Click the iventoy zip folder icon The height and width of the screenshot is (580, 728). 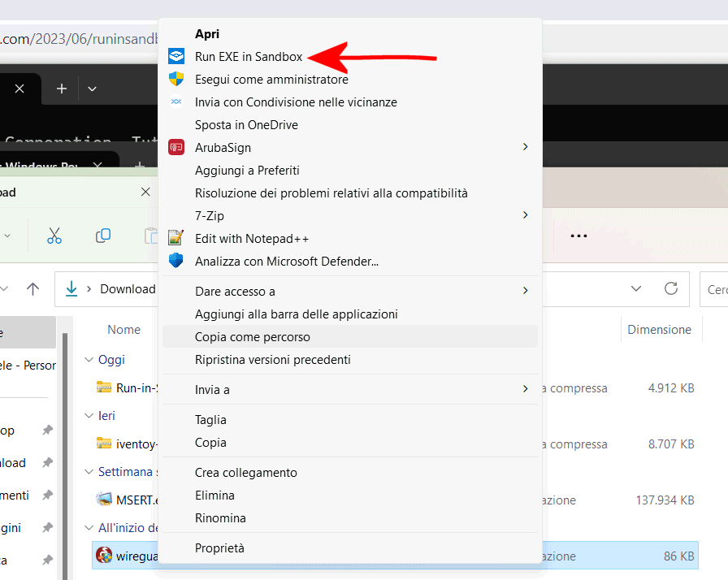coord(104,443)
